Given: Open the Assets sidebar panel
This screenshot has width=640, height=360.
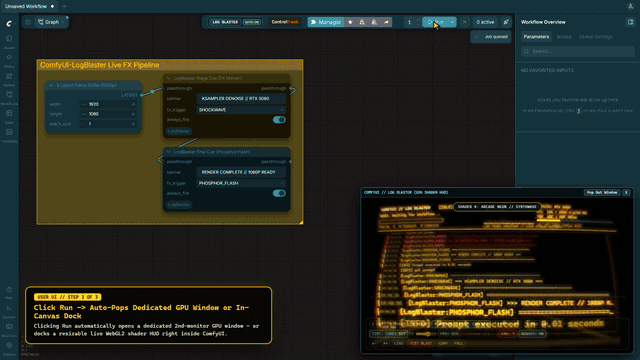Looking at the screenshot, I should point(9,38).
